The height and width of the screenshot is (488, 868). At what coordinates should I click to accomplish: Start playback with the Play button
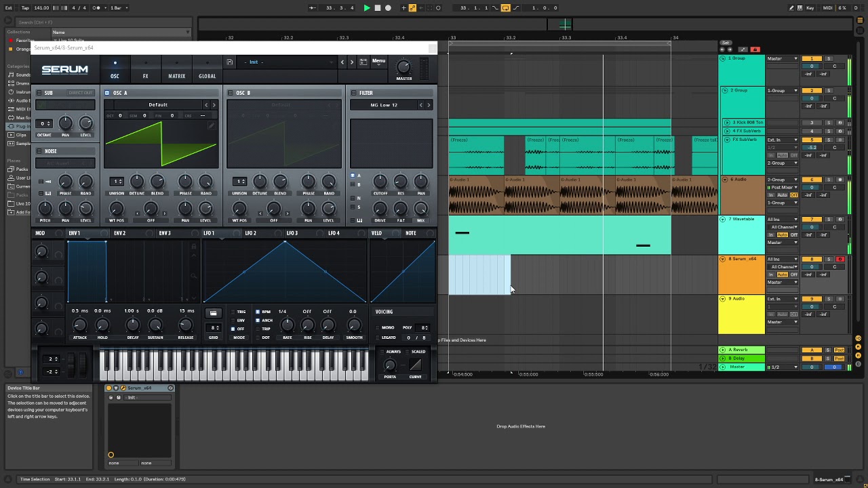(367, 8)
